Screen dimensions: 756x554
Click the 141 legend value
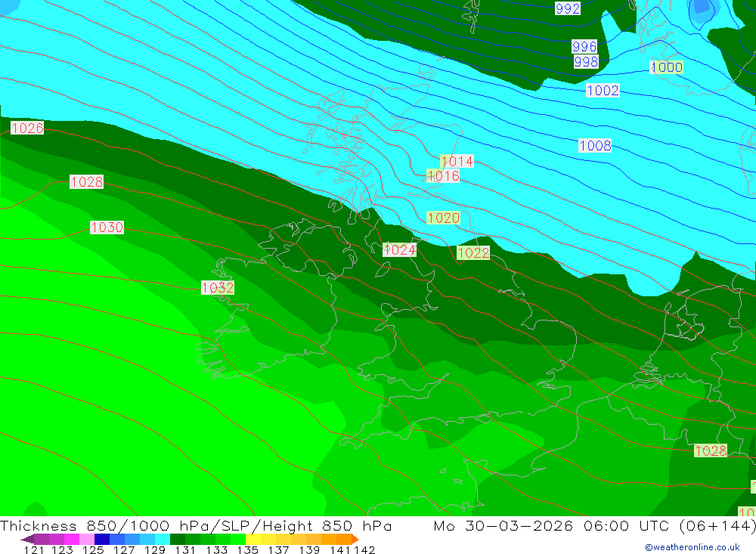(x=340, y=550)
